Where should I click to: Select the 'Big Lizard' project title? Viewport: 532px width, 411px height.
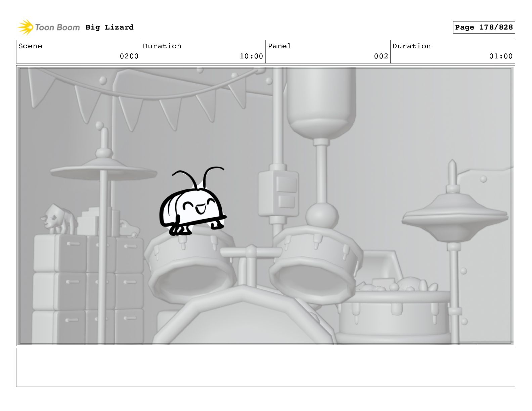click(x=109, y=27)
